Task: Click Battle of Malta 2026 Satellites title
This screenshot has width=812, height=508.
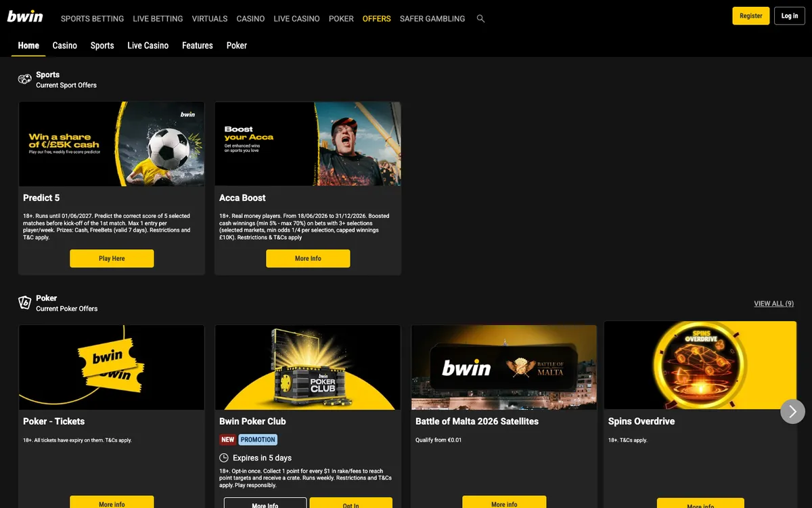Action: [x=477, y=421]
